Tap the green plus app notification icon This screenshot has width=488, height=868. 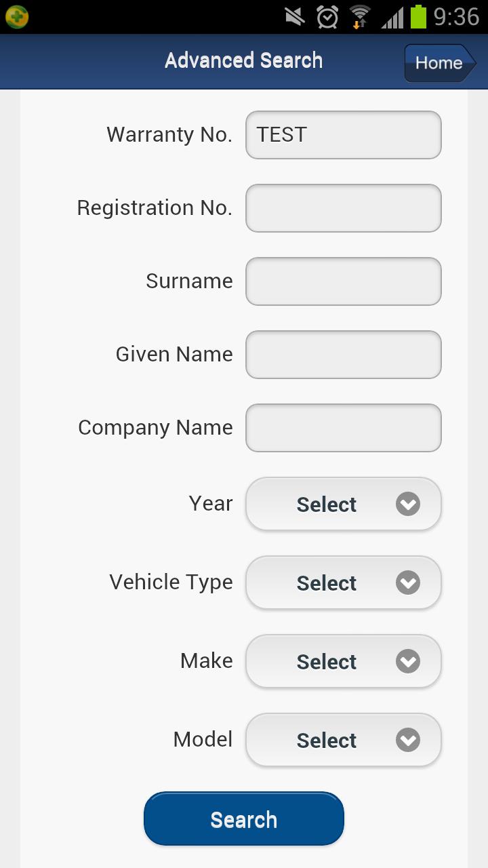tap(16, 16)
